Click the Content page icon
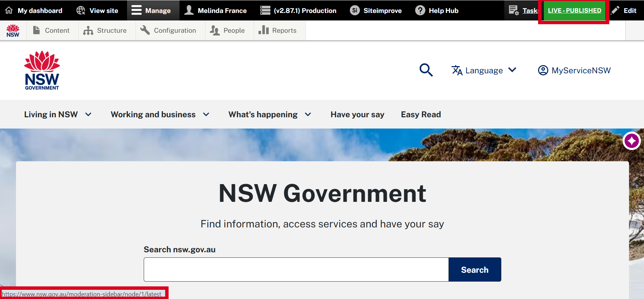Screen dimensions: 644x299 pyautogui.click(x=36, y=30)
